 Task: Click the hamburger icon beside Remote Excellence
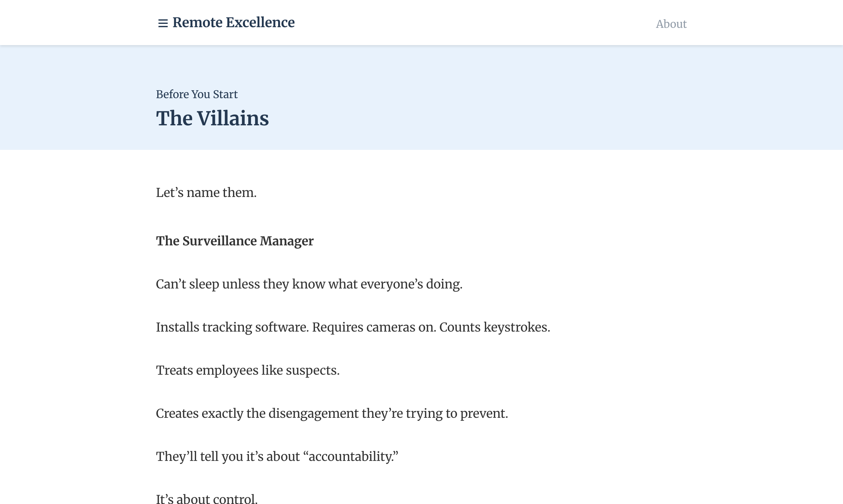click(x=163, y=23)
